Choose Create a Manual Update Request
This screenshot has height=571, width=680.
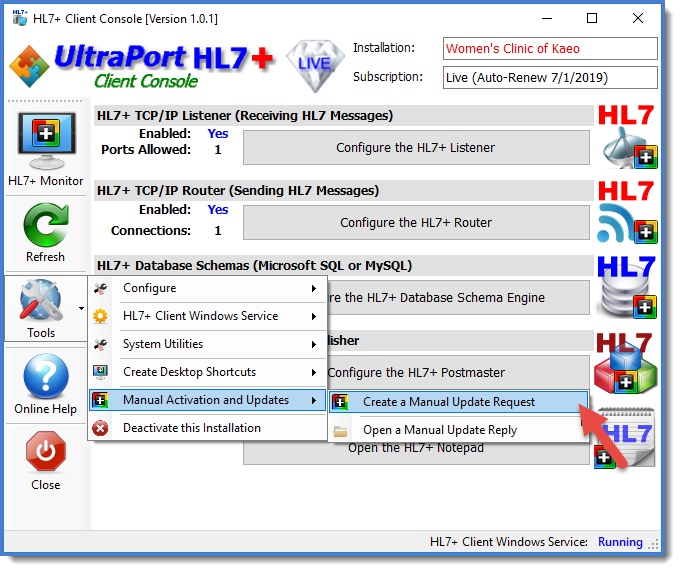coord(459,402)
